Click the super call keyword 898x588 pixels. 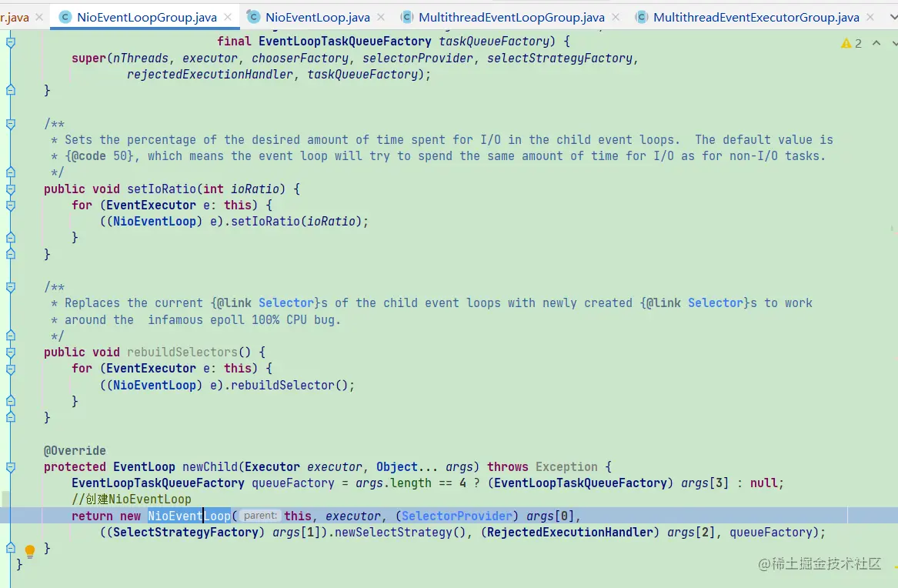coord(88,58)
